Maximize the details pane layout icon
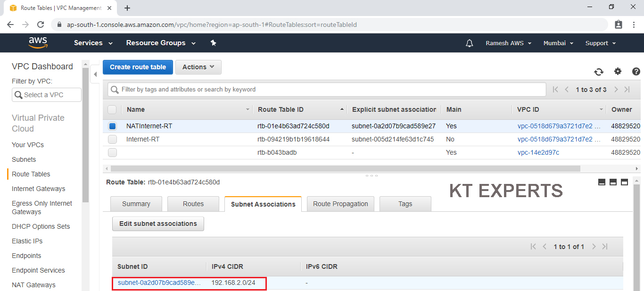644x291 pixels. (x=624, y=182)
